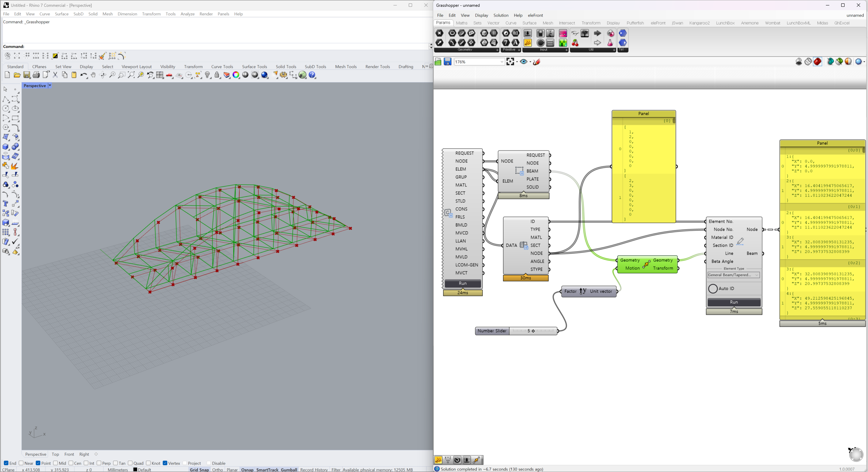868x472 pixels.
Task: Toggle the Cen osnap checkbox
Action: [71, 463]
